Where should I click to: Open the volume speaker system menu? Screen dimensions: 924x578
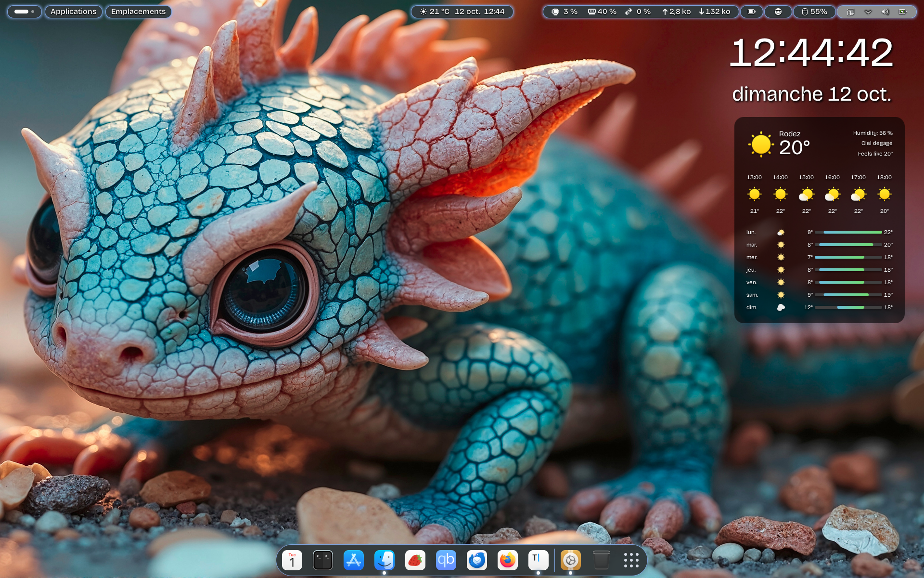[x=885, y=12]
